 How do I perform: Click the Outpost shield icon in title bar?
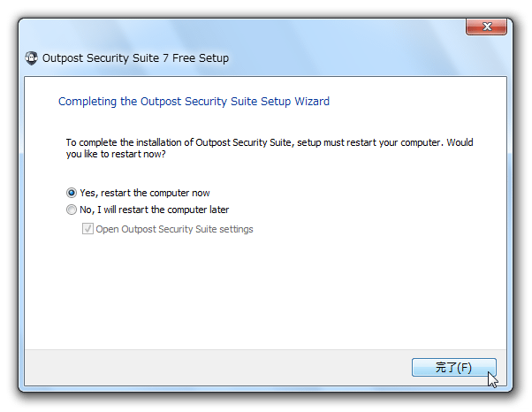(x=32, y=58)
